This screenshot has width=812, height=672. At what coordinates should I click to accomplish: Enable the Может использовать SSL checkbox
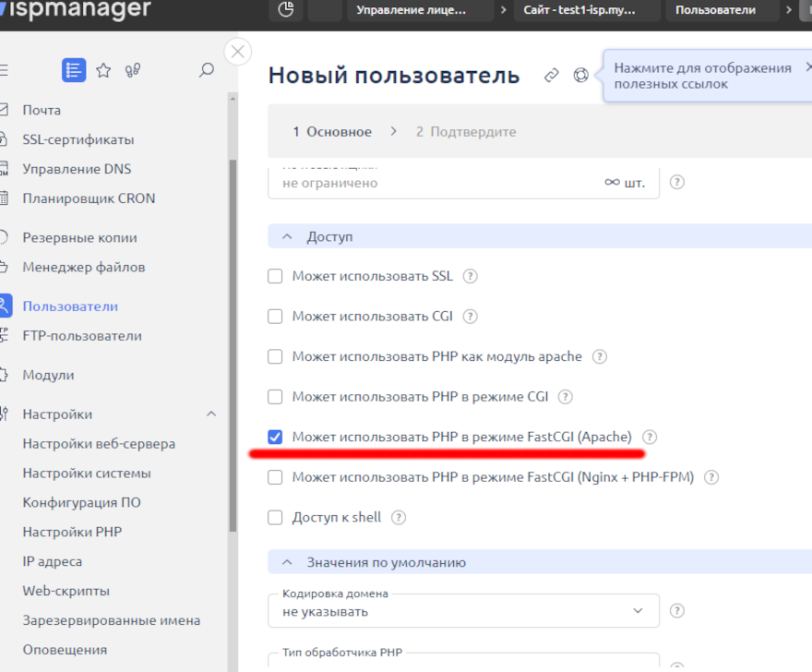tap(274, 276)
